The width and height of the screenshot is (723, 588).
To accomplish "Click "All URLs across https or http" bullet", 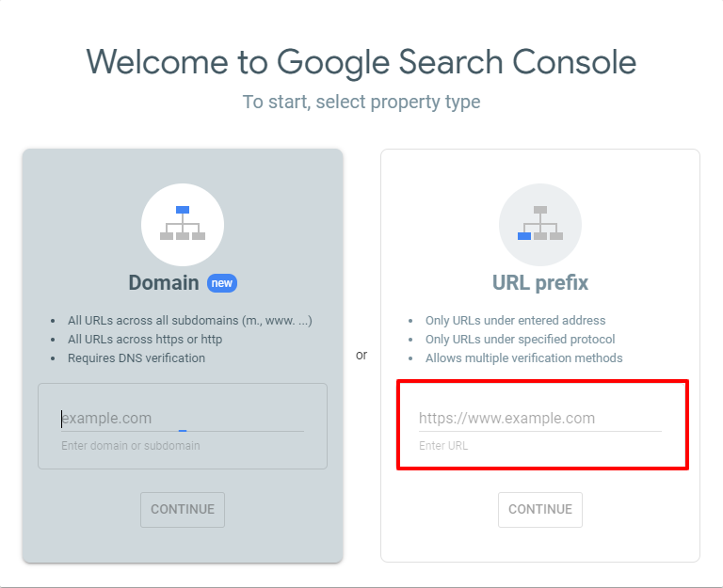I will click(145, 340).
